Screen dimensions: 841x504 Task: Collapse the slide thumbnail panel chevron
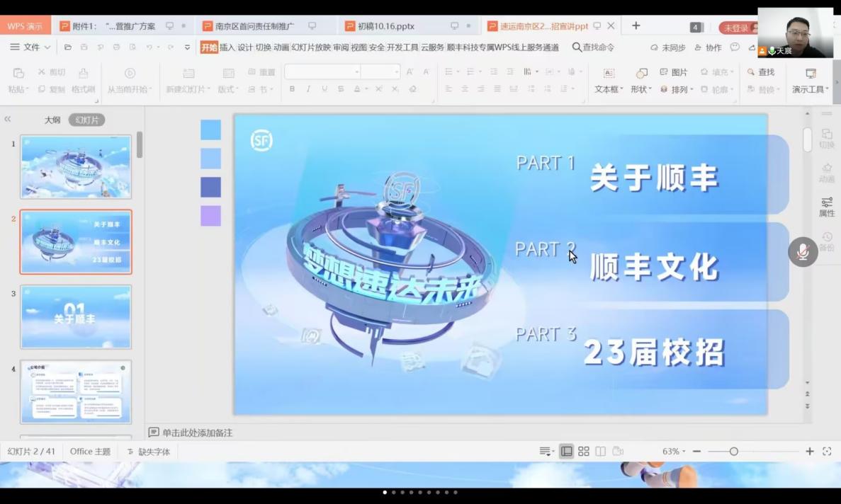8,120
